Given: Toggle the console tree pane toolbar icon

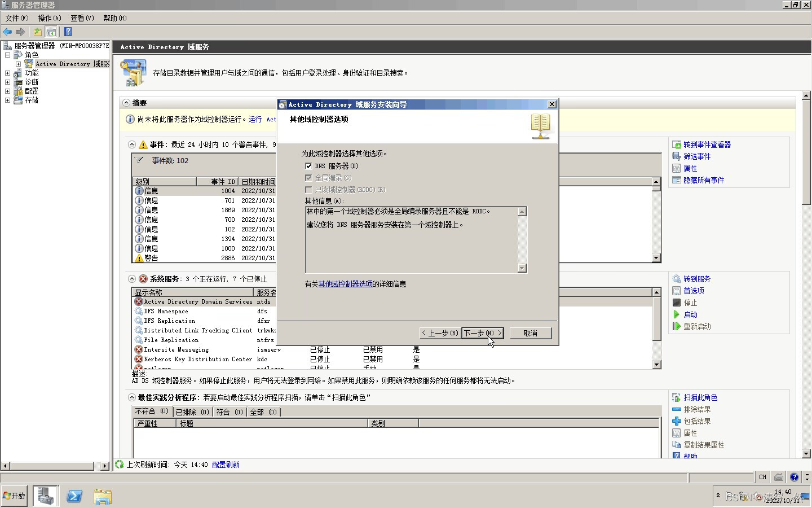Looking at the screenshot, I should (x=51, y=32).
